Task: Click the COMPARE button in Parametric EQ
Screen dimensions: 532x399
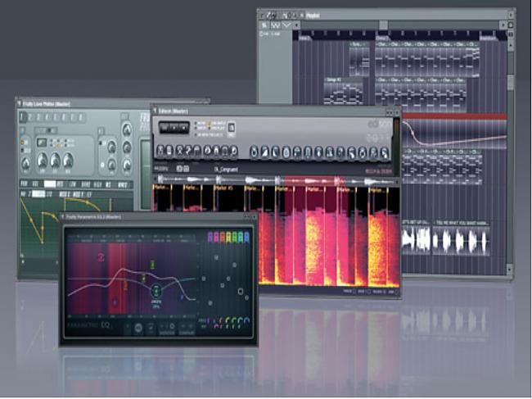Action: tap(186, 329)
